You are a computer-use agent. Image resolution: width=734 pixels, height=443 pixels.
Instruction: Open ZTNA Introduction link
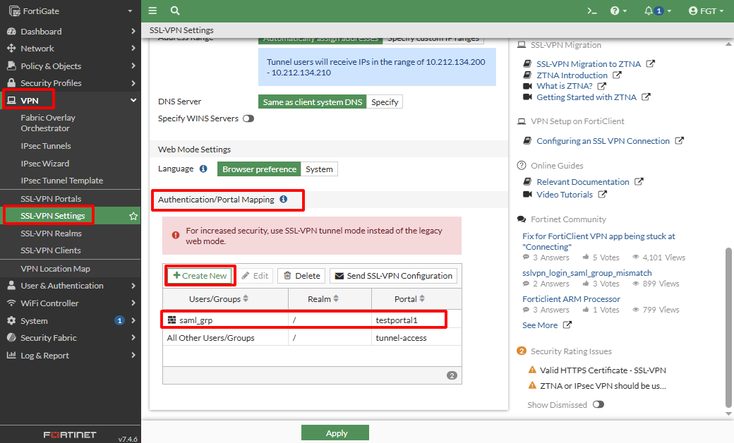pos(572,75)
